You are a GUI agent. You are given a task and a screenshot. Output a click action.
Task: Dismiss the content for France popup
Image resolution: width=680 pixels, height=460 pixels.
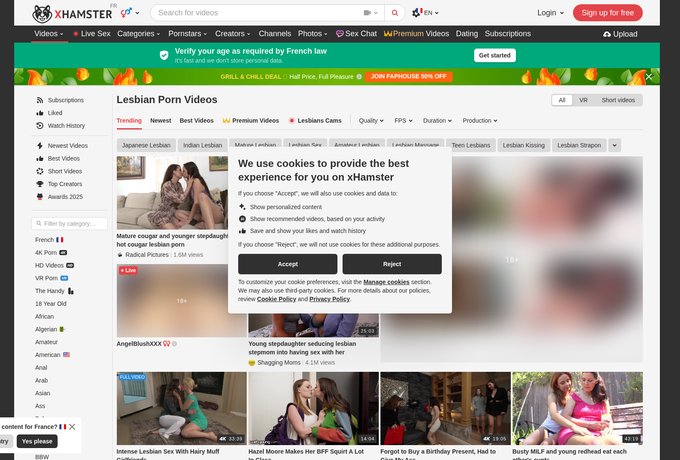[x=72, y=427]
